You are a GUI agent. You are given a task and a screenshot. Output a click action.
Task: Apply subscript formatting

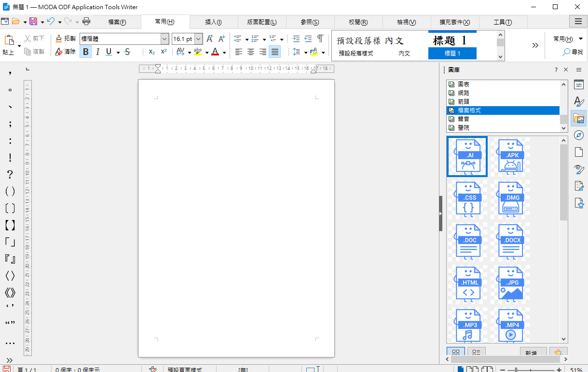pyautogui.click(x=151, y=52)
